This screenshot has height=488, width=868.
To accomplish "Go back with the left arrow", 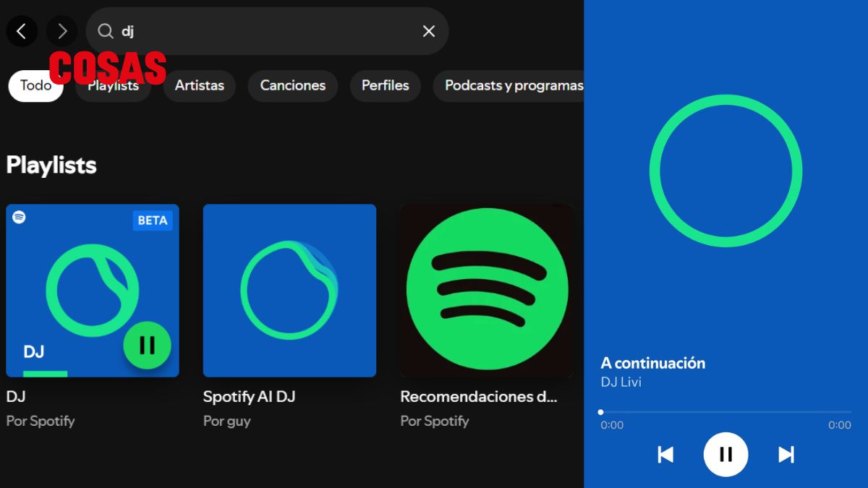I will (x=22, y=31).
